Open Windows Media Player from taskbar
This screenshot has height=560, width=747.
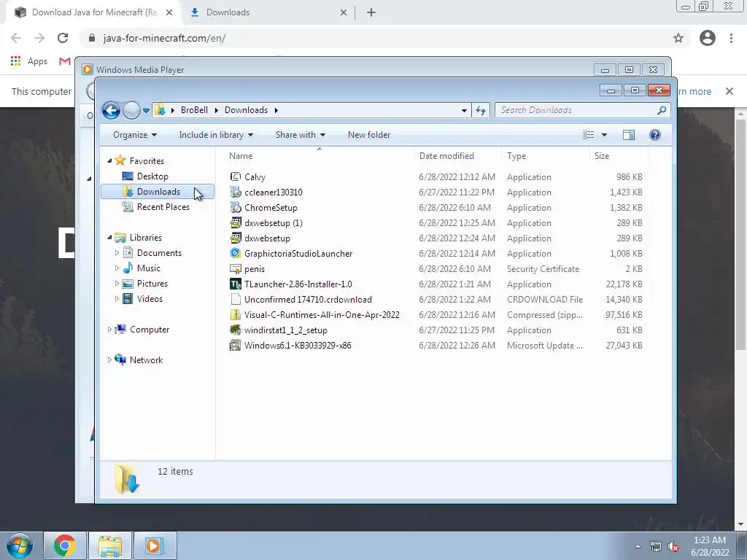[154, 545]
